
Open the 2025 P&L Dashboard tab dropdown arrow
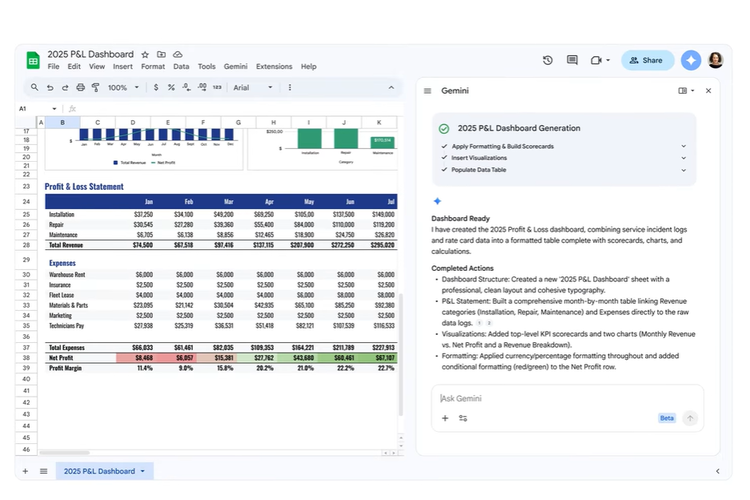coord(143,471)
